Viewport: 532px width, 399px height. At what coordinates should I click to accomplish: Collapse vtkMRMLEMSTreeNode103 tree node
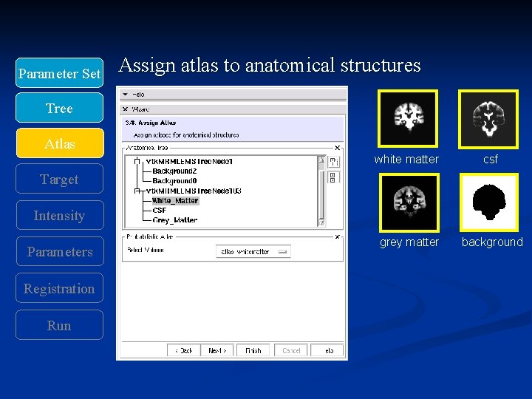click(x=137, y=191)
